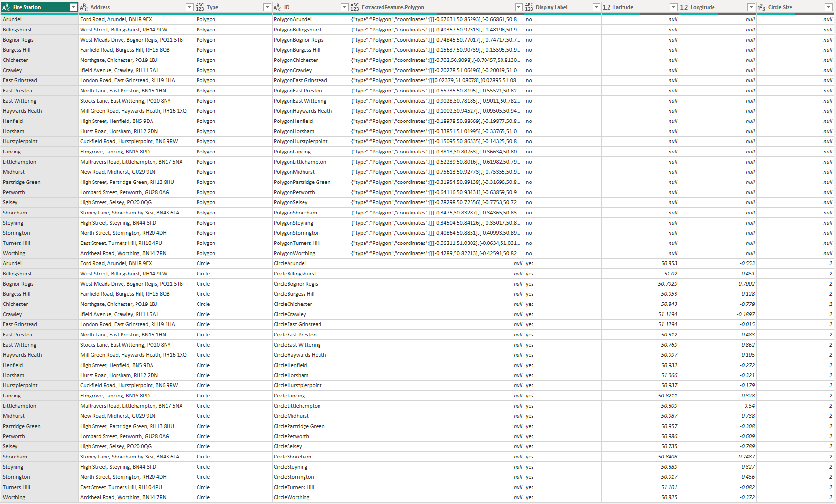Click the Type column ABC123 type icon
Viewport: 836px width, 504px height.
coord(200,7)
